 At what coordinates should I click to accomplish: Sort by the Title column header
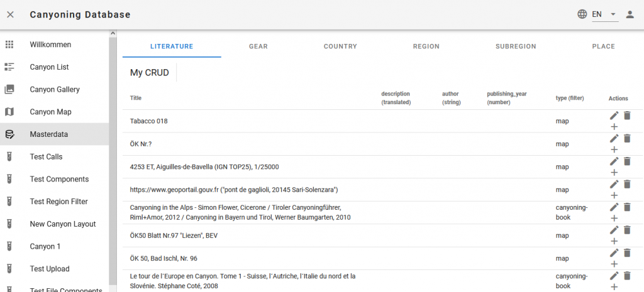[136, 98]
